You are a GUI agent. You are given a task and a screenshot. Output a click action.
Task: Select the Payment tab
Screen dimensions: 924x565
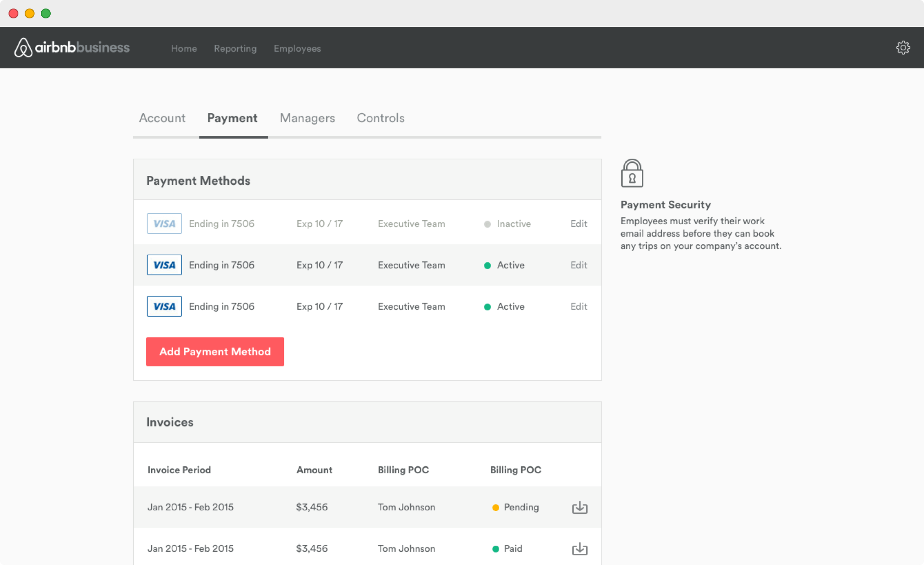click(x=232, y=118)
